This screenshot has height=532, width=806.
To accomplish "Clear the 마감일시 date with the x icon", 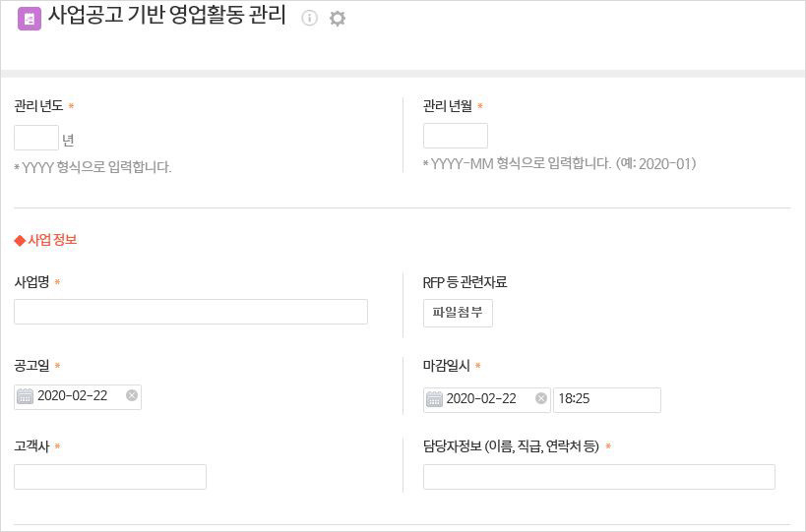I will (x=540, y=398).
